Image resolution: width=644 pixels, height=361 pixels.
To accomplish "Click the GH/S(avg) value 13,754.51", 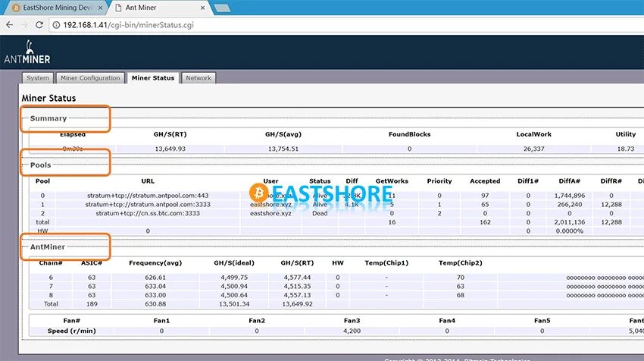I will (x=283, y=149).
